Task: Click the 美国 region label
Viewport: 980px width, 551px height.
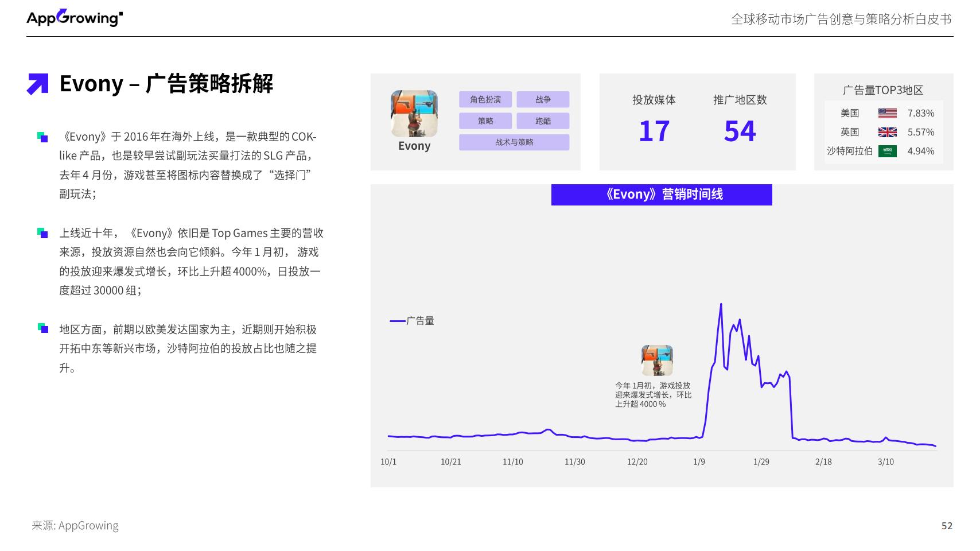Action: [x=850, y=113]
